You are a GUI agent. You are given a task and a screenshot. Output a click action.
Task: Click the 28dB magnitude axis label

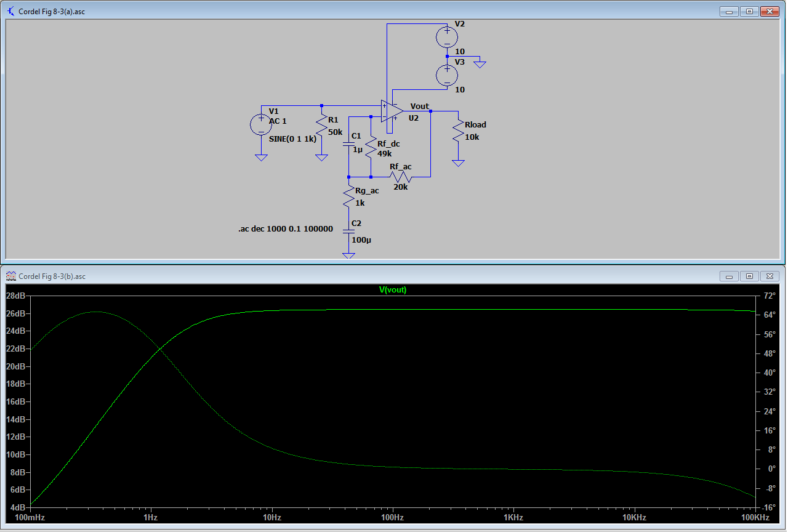pos(15,296)
